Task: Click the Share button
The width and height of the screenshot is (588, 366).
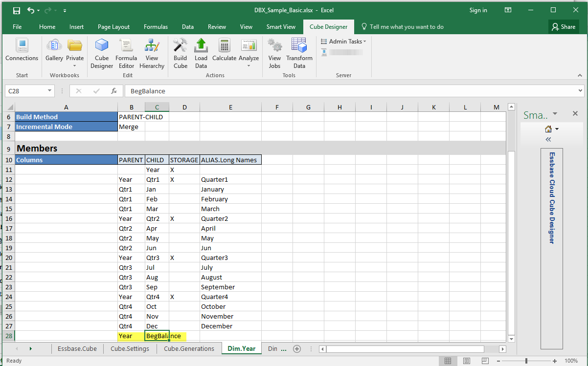Action: tap(563, 27)
